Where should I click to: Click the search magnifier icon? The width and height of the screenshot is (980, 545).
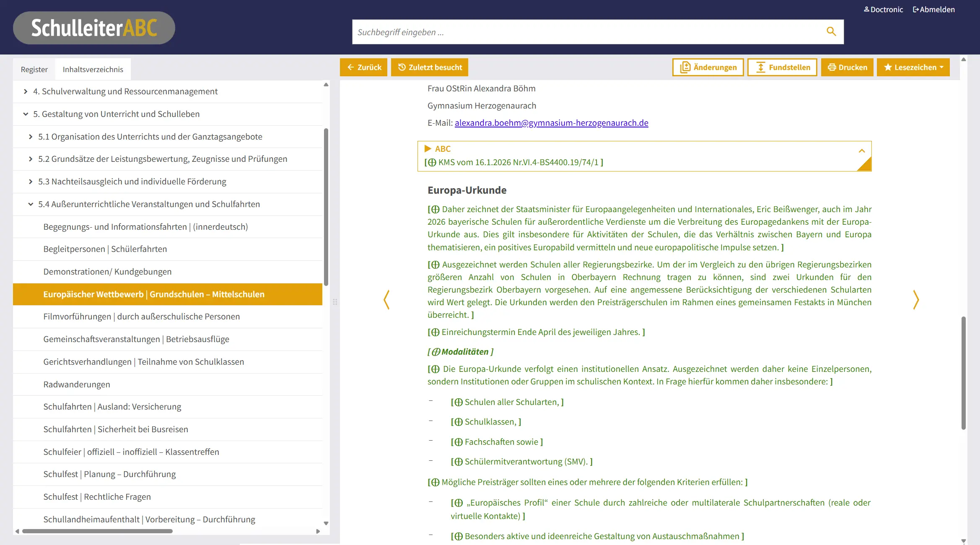[831, 31]
